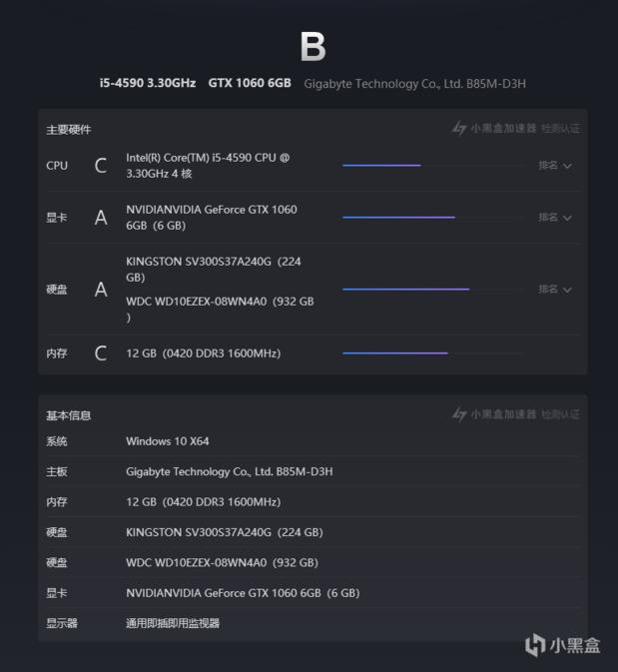Click the 硬盘 grade A badge
The width and height of the screenshot is (618, 672).
click(101, 290)
